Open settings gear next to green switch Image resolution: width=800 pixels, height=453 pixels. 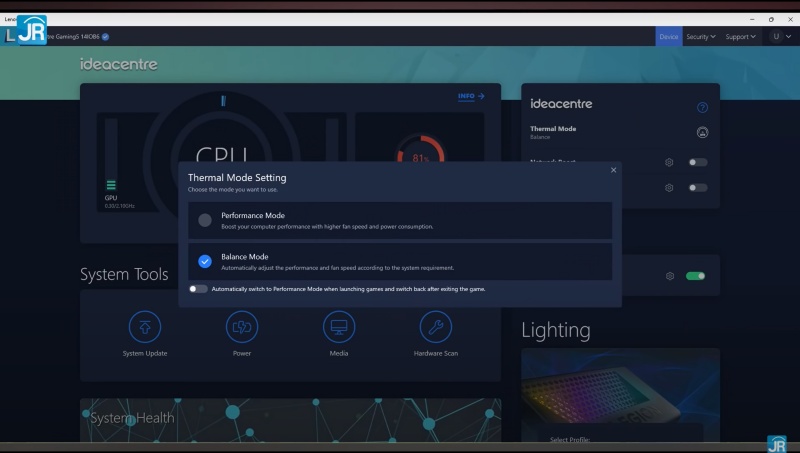(670, 276)
